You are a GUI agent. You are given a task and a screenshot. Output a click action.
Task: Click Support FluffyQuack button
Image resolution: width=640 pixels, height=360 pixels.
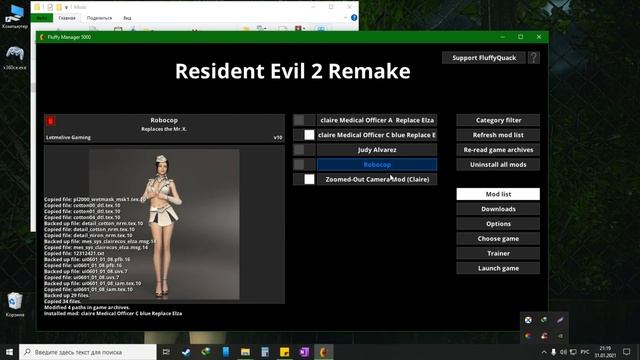click(484, 58)
